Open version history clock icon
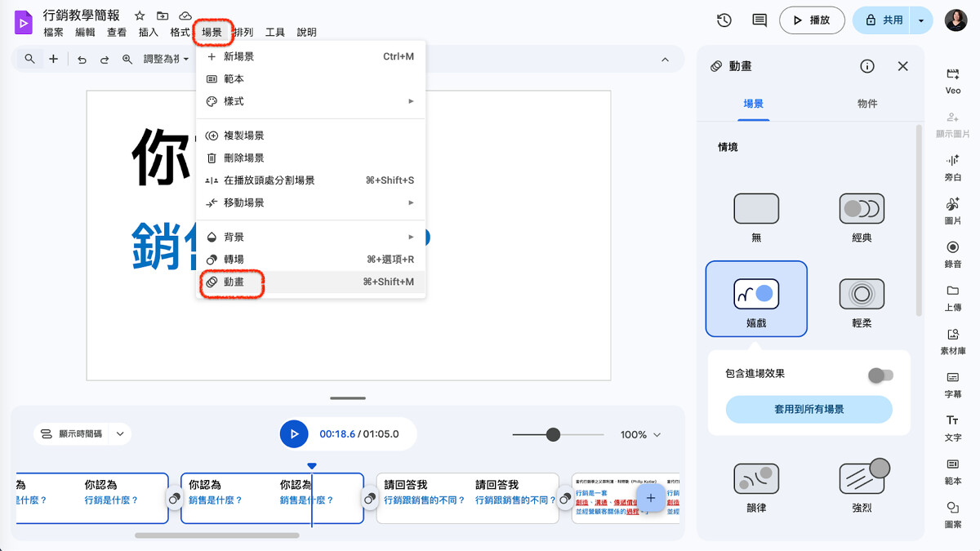The image size is (980, 551). click(724, 20)
